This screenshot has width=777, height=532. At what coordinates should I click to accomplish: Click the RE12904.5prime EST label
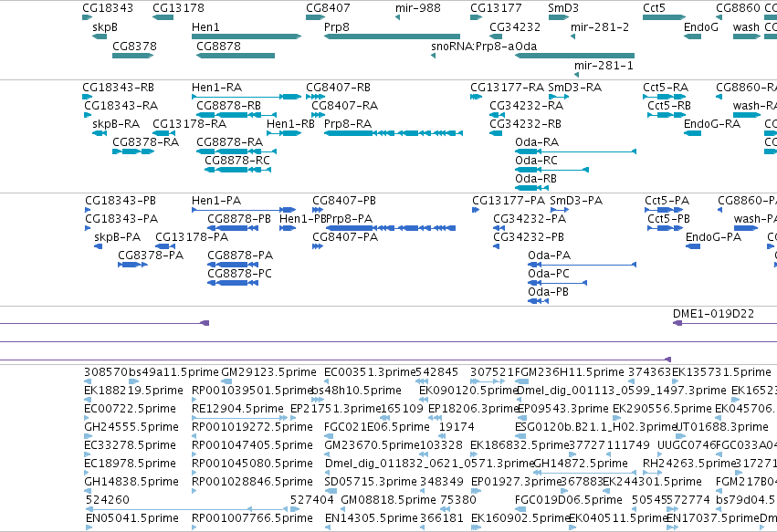point(238,409)
